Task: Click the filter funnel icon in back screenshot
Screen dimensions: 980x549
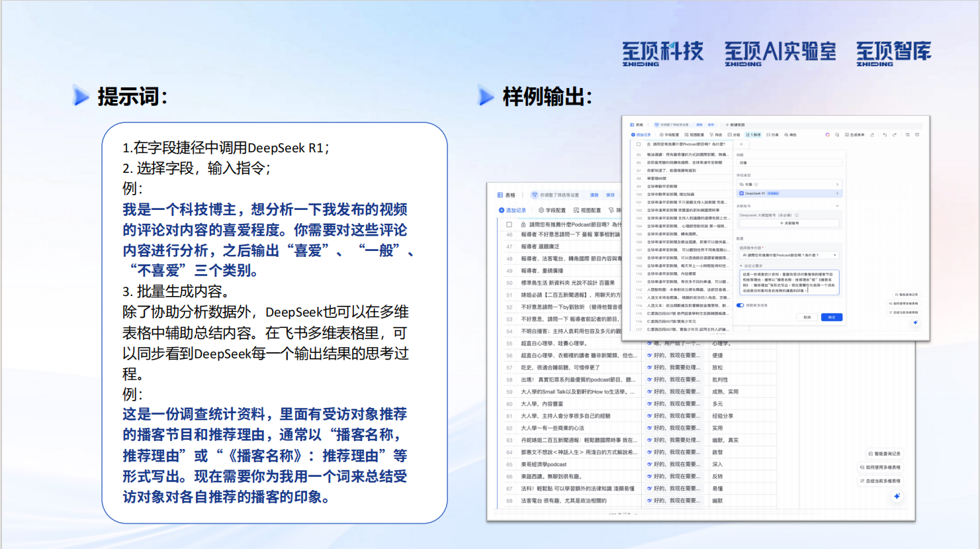Action: tap(535, 195)
